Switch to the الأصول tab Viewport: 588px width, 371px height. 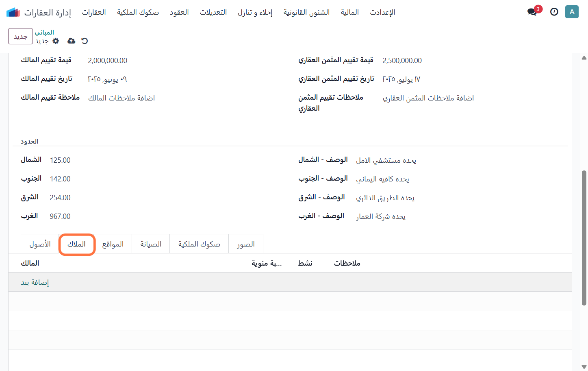click(x=40, y=244)
